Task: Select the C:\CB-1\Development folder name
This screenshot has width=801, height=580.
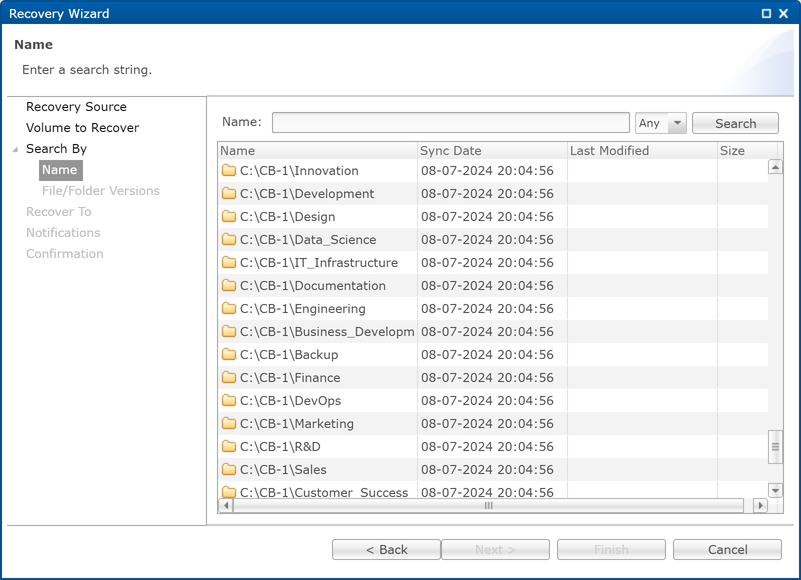Action: (307, 194)
